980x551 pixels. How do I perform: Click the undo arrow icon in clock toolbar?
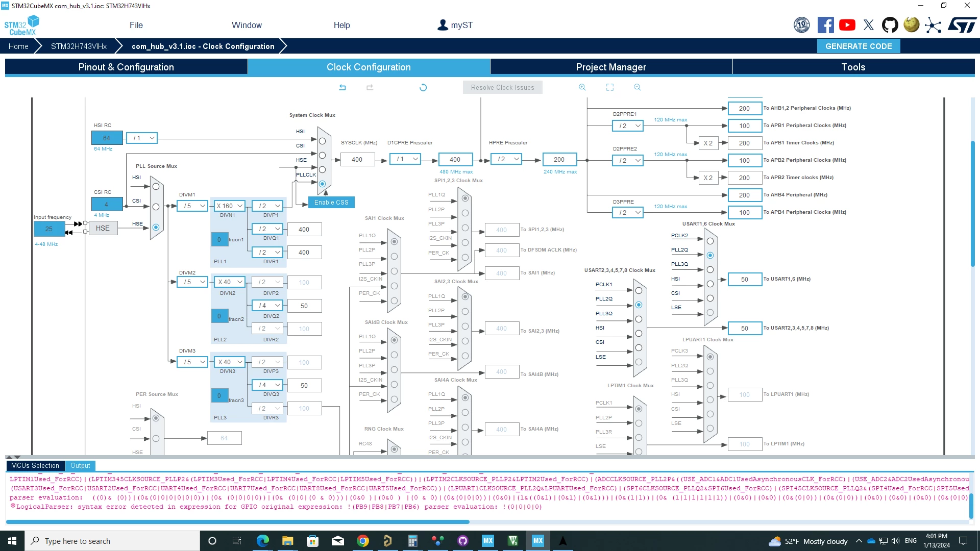click(342, 87)
